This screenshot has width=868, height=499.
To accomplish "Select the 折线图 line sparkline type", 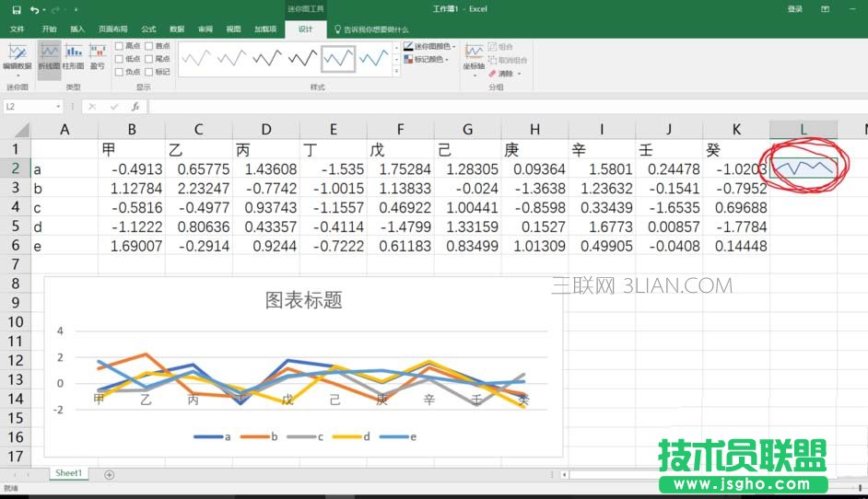I will 50,55.
